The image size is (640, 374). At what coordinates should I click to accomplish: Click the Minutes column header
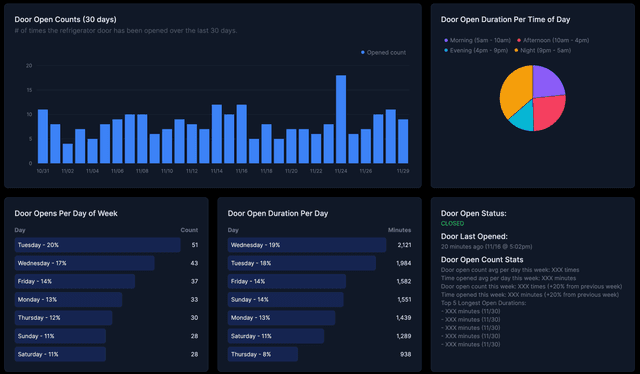click(400, 230)
